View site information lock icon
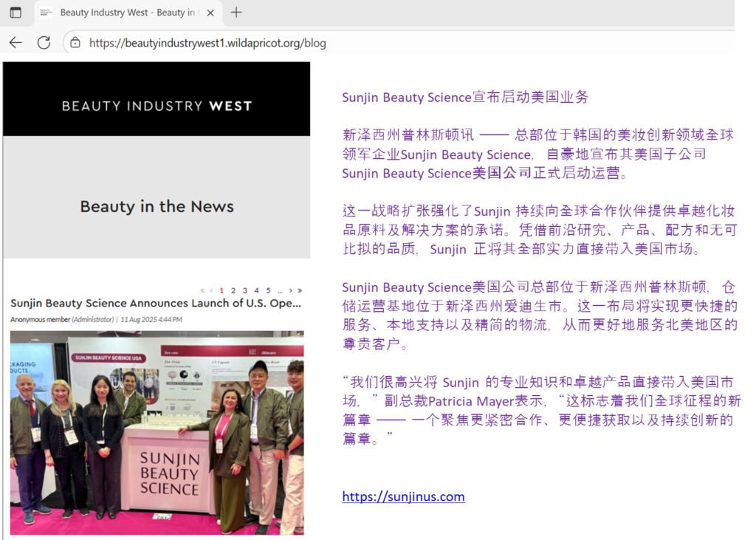The width and height of the screenshot is (756, 540). [75, 43]
